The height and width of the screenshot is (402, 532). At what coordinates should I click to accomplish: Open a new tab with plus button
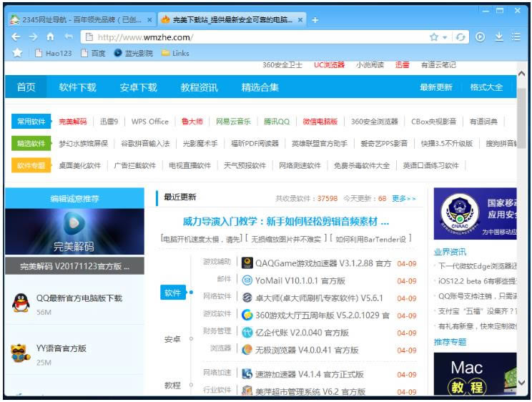[x=315, y=20]
